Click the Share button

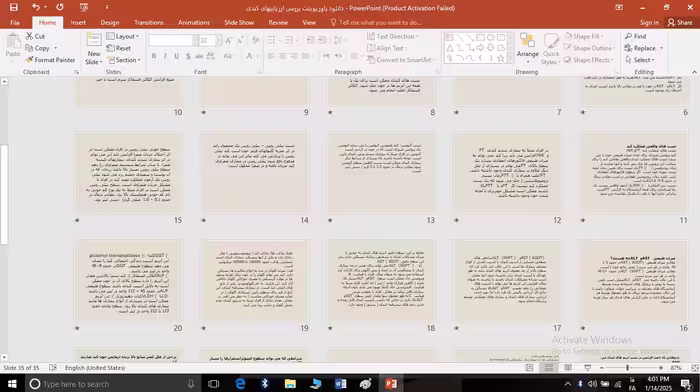click(x=680, y=22)
